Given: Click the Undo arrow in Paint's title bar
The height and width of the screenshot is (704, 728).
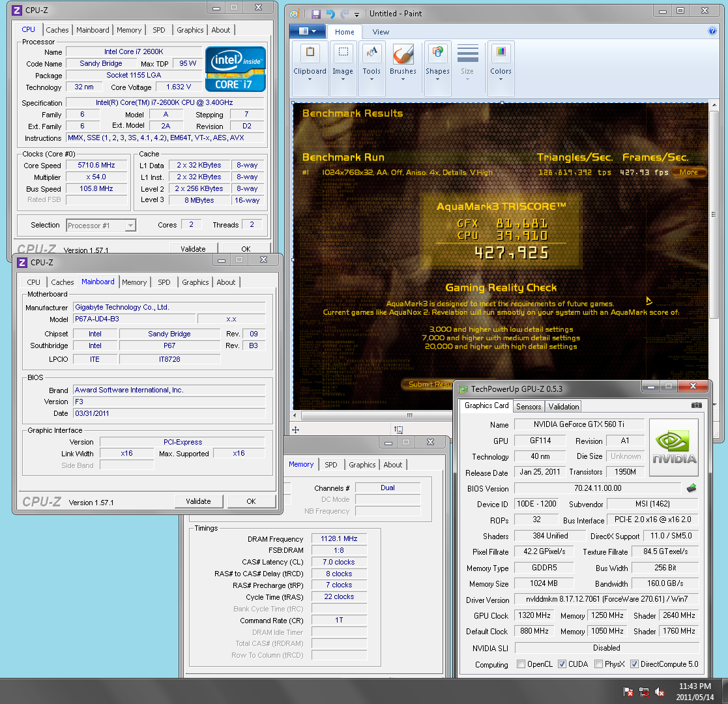Looking at the screenshot, I should coord(330,14).
